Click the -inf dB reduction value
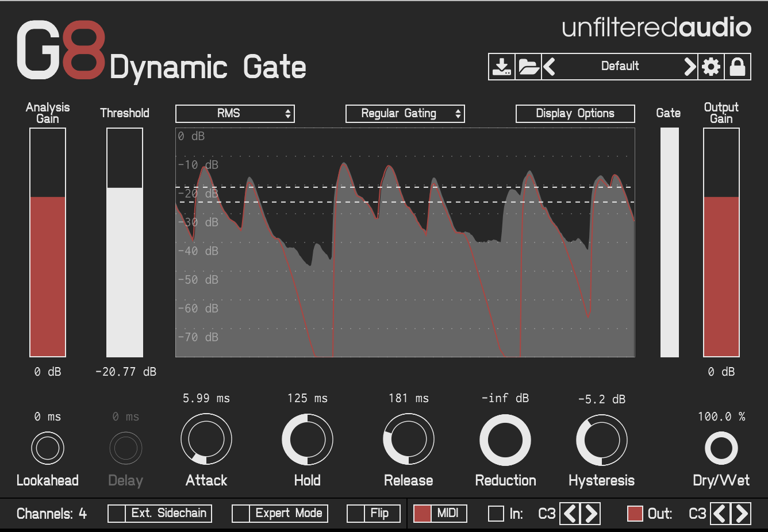This screenshot has height=532, width=768. [505, 398]
